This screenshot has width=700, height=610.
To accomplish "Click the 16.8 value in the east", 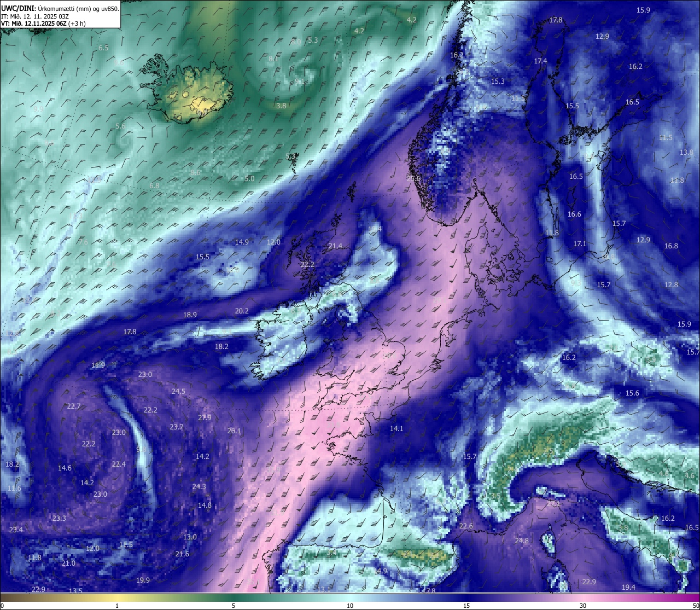I will pyautogui.click(x=671, y=246).
